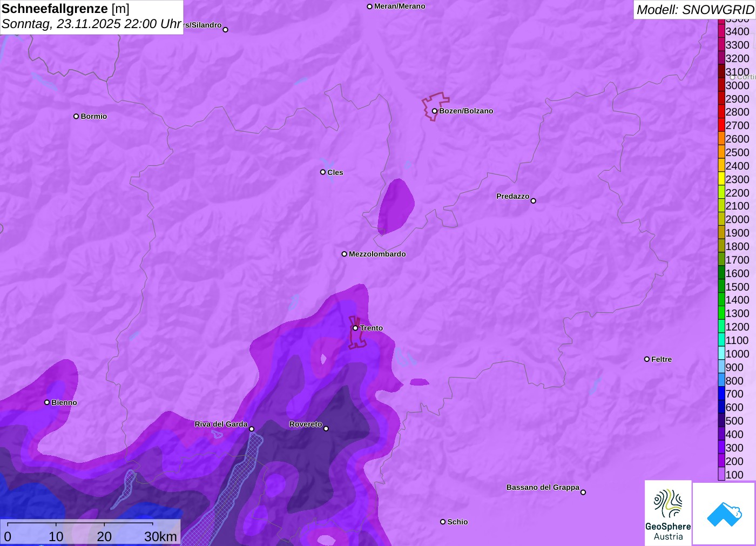Click the dark purple 200 m patch north of Mezzolombardo
The height and width of the screenshot is (546, 756).
coord(396,206)
